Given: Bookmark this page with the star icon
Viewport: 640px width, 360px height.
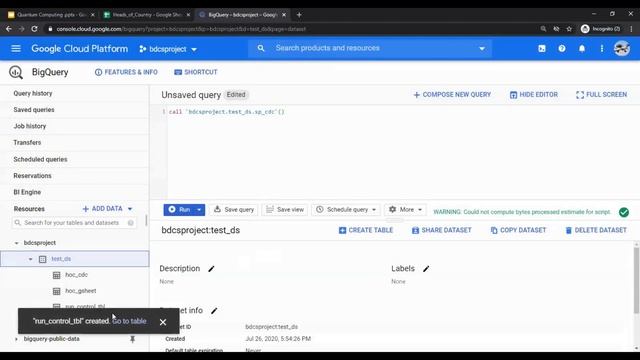Looking at the screenshot, I should pos(569,29).
